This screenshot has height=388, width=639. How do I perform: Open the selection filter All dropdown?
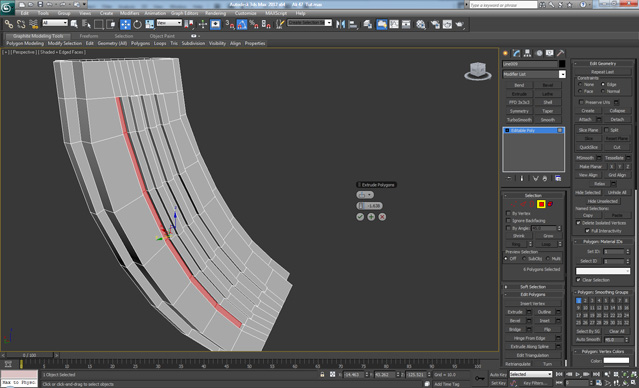click(x=55, y=23)
